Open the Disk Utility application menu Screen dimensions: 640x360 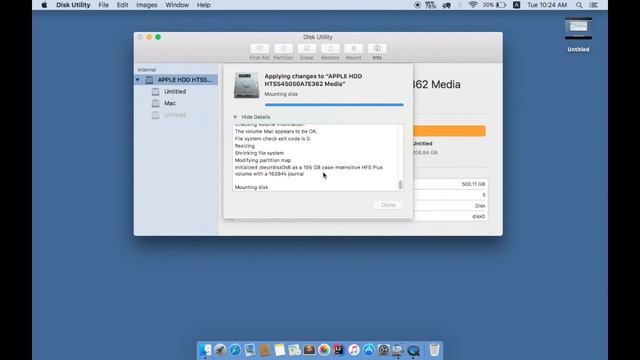click(x=73, y=5)
